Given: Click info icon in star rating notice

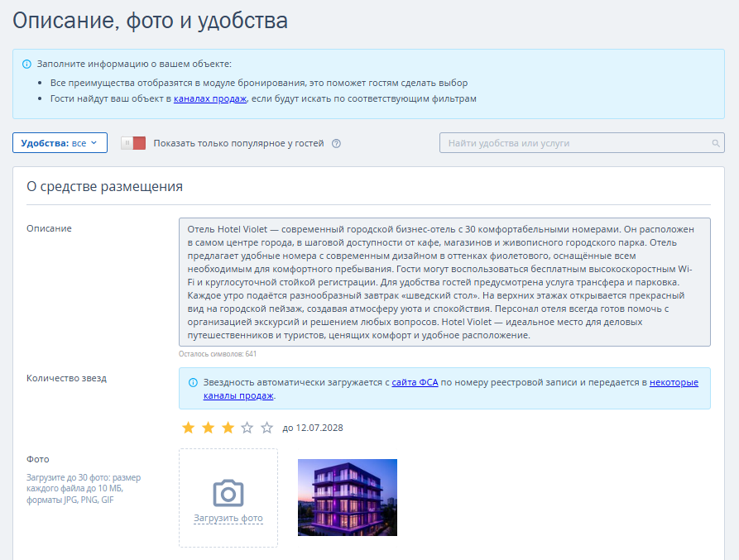Looking at the screenshot, I should pos(193,382).
